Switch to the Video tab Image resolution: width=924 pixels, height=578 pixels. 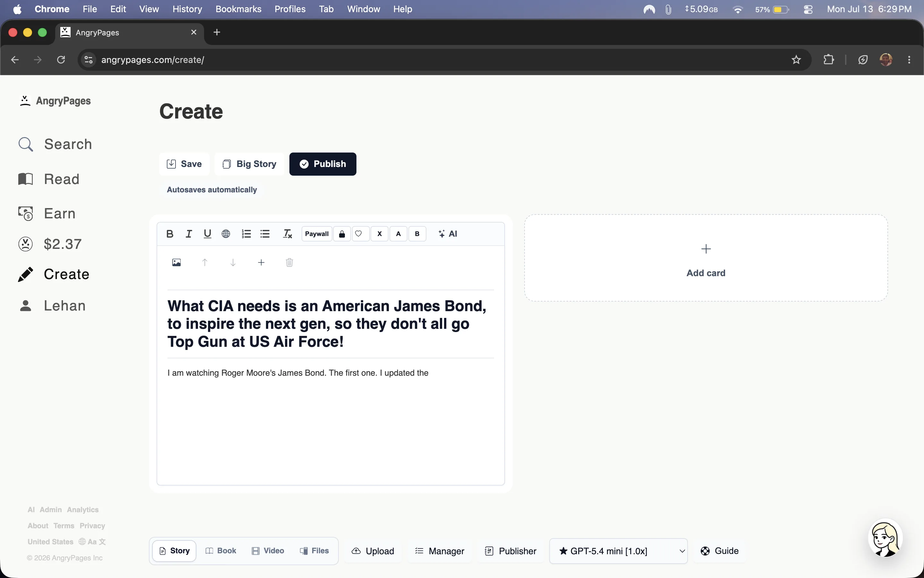tap(268, 551)
